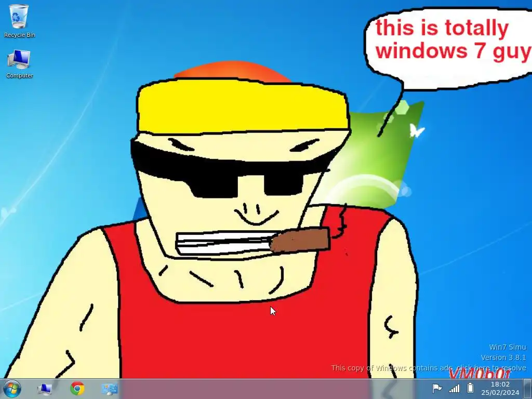Screen dimensions: 532x399
Task: Open the personalization taskbar icon
Action: (110, 389)
